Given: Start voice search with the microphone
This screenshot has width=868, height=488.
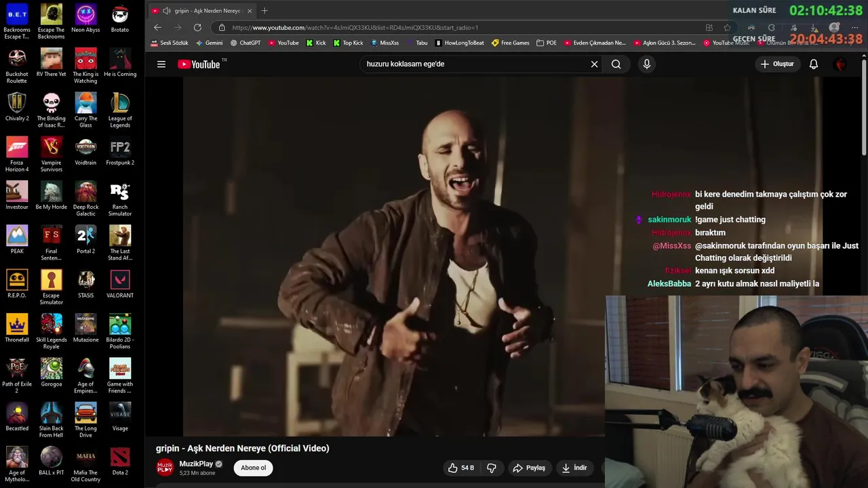Looking at the screenshot, I should [646, 64].
